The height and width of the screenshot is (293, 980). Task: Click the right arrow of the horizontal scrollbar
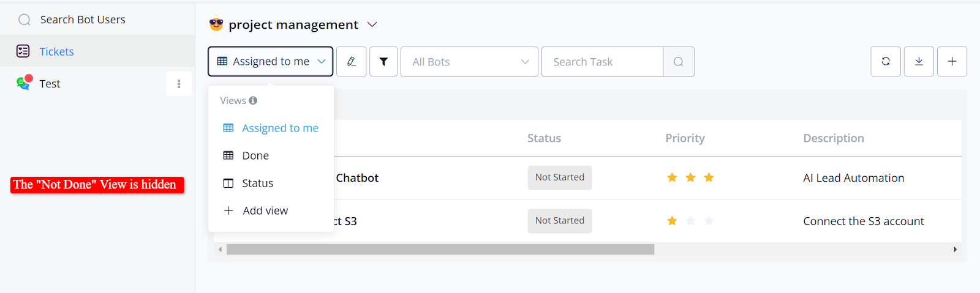[x=955, y=250]
